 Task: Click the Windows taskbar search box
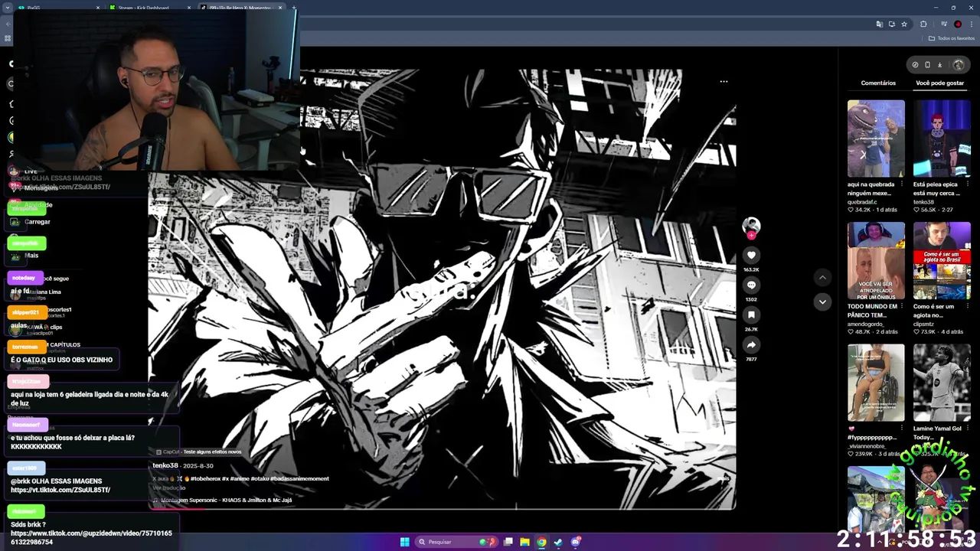point(456,542)
